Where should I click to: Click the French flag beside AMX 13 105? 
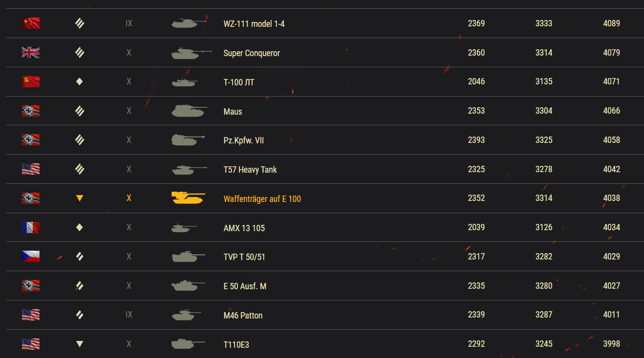point(31,227)
